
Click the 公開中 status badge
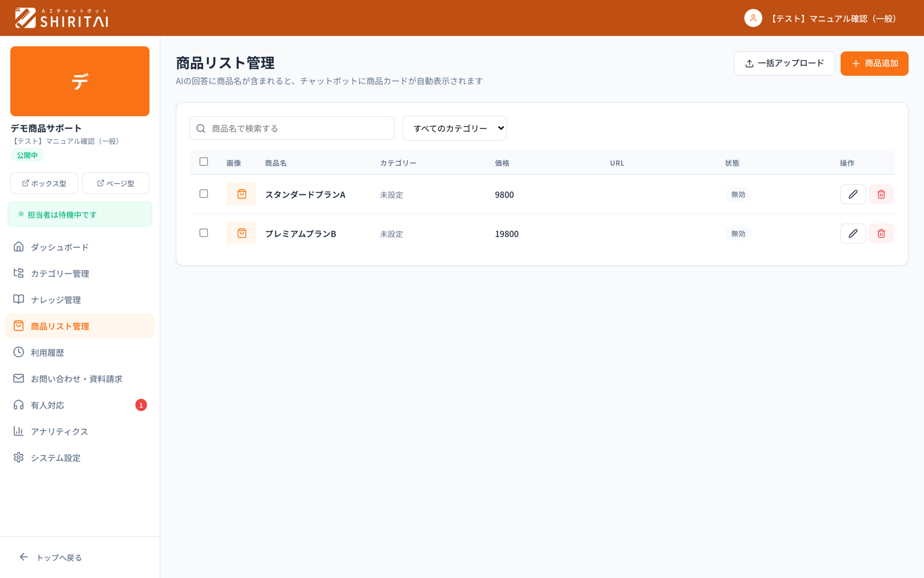27,155
